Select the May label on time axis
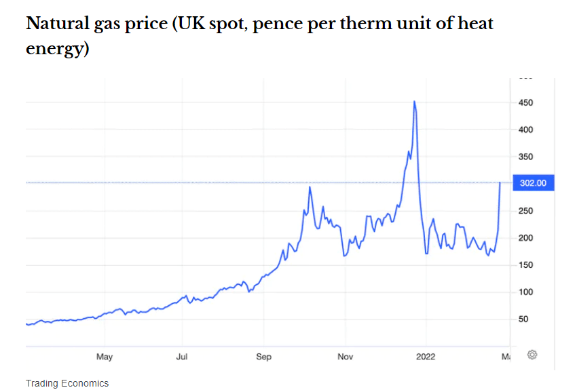Viewport: 577px width, 392px height. (x=104, y=356)
